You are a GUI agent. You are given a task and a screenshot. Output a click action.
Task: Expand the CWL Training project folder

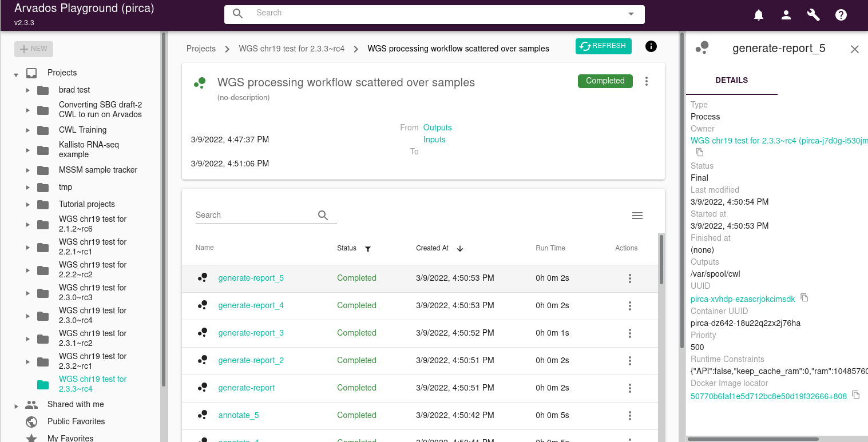click(27, 130)
